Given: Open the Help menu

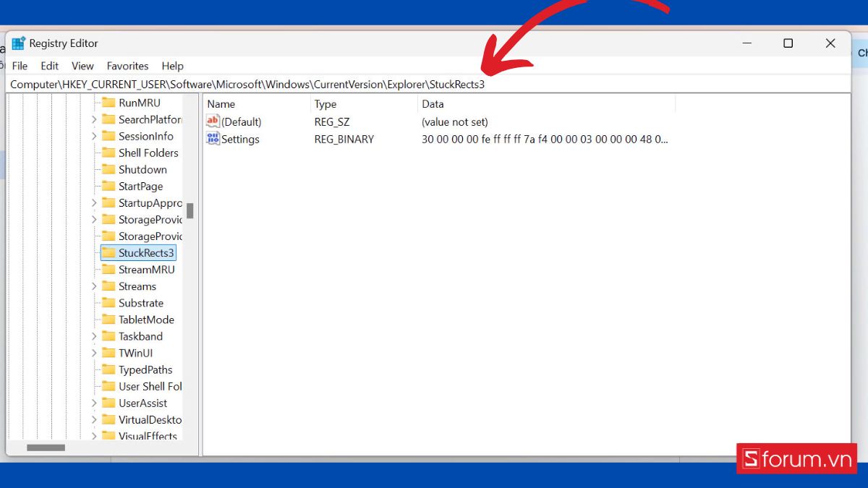Looking at the screenshot, I should [x=172, y=66].
